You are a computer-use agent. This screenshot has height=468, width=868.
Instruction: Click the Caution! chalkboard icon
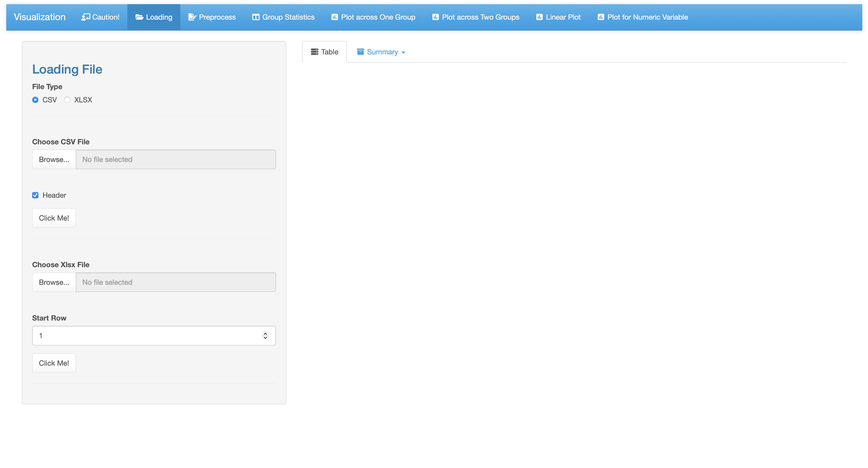pos(86,17)
